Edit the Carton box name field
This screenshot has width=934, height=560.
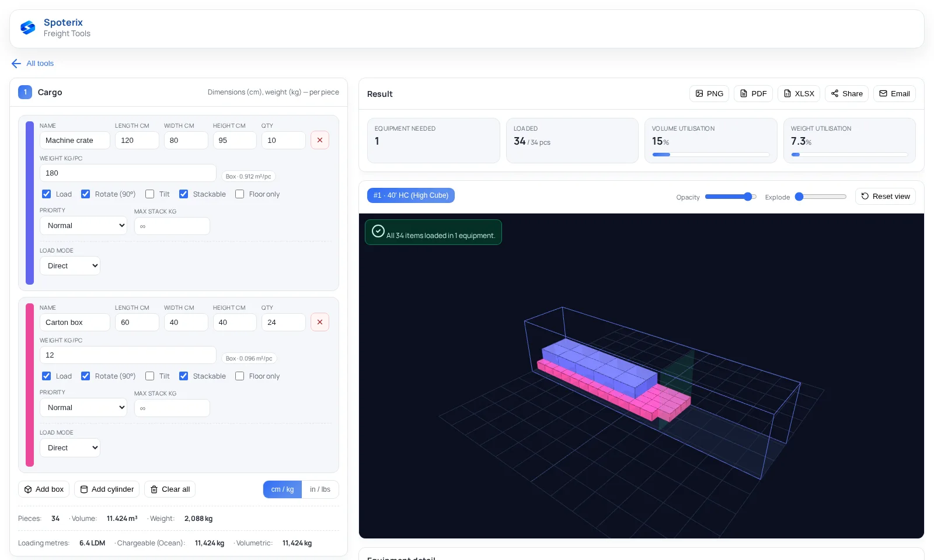pyautogui.click(x=75, y=322)
